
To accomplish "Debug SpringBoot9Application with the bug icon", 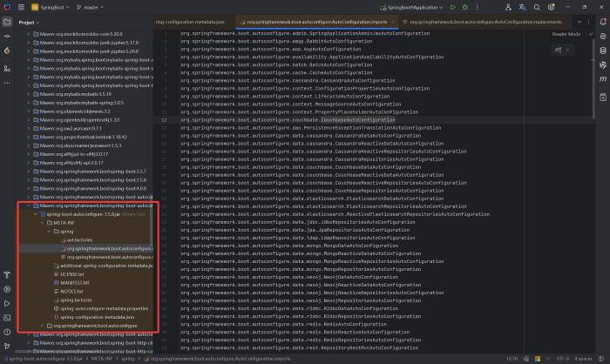I will (464, 7).
